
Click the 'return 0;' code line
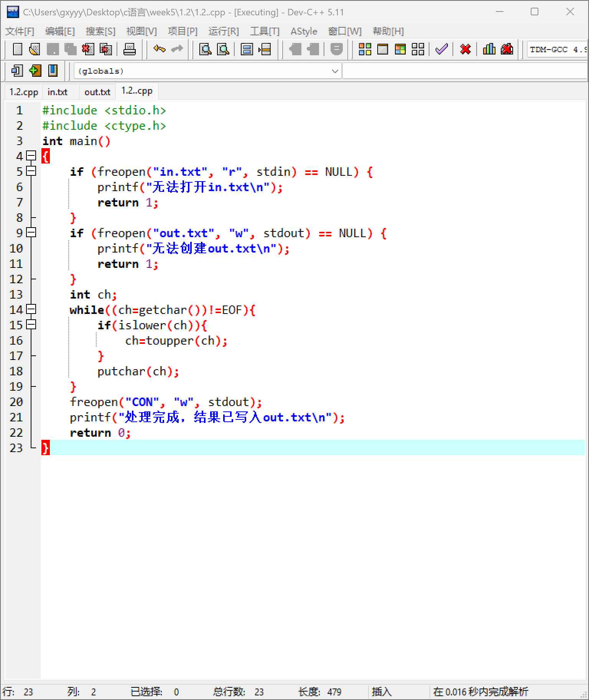click(100, 433)
